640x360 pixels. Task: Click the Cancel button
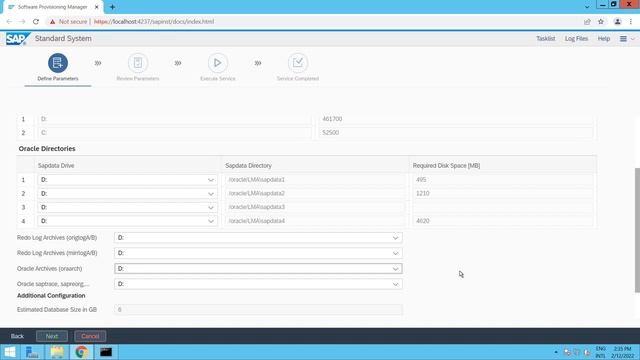pyautogui.click(x=90, y=336)
